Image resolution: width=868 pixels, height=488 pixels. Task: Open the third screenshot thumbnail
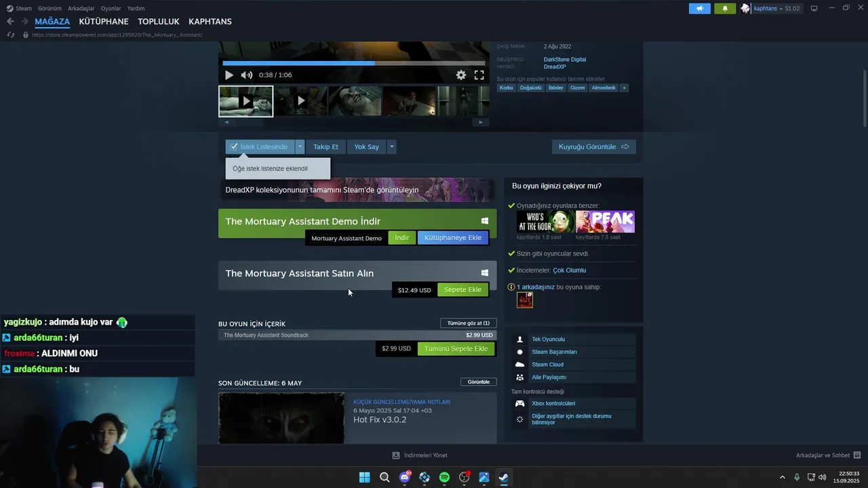(355, 101)
